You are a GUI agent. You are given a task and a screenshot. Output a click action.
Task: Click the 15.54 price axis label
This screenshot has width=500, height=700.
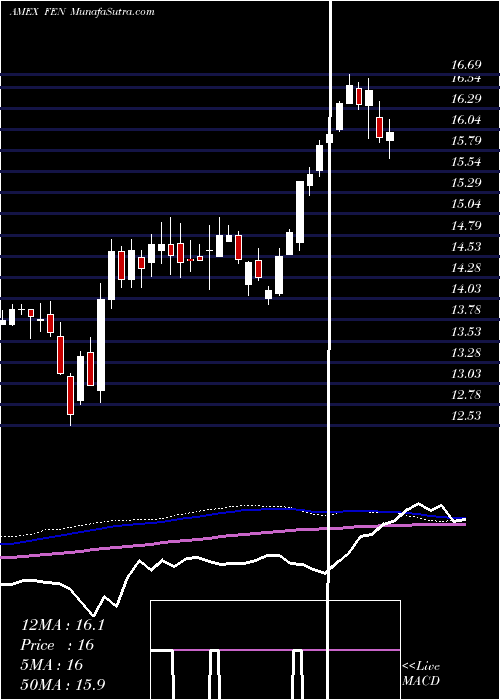(x=466, y=162)
